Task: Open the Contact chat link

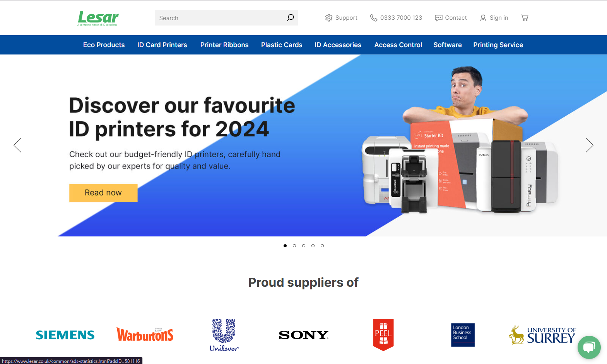Action: [x=451, y=18]
